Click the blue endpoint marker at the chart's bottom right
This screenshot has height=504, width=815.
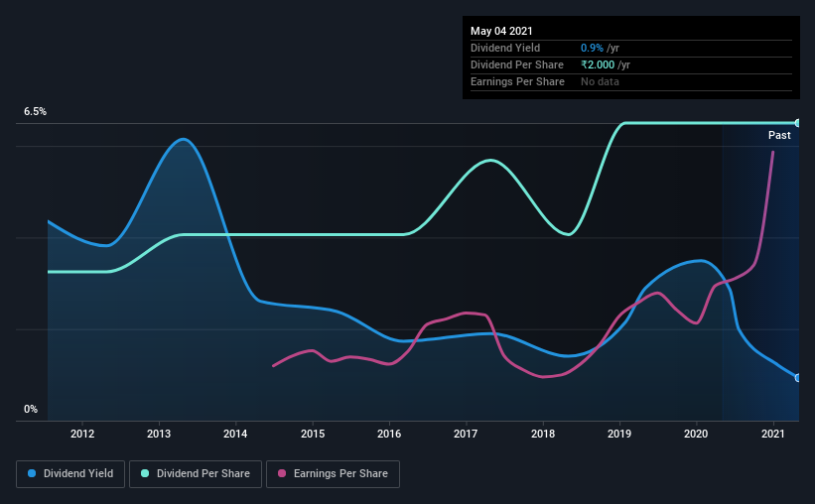797,377
